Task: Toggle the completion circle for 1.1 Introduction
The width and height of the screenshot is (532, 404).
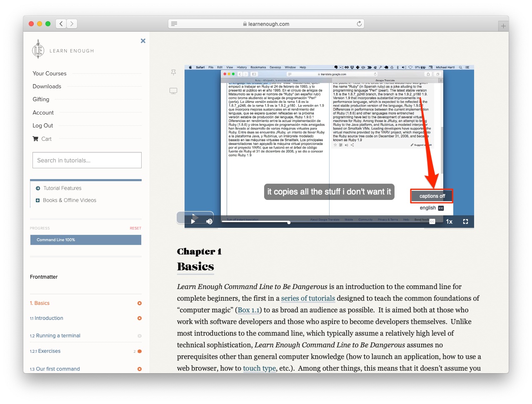Action: pyautogui.click(x=140, y=318)
